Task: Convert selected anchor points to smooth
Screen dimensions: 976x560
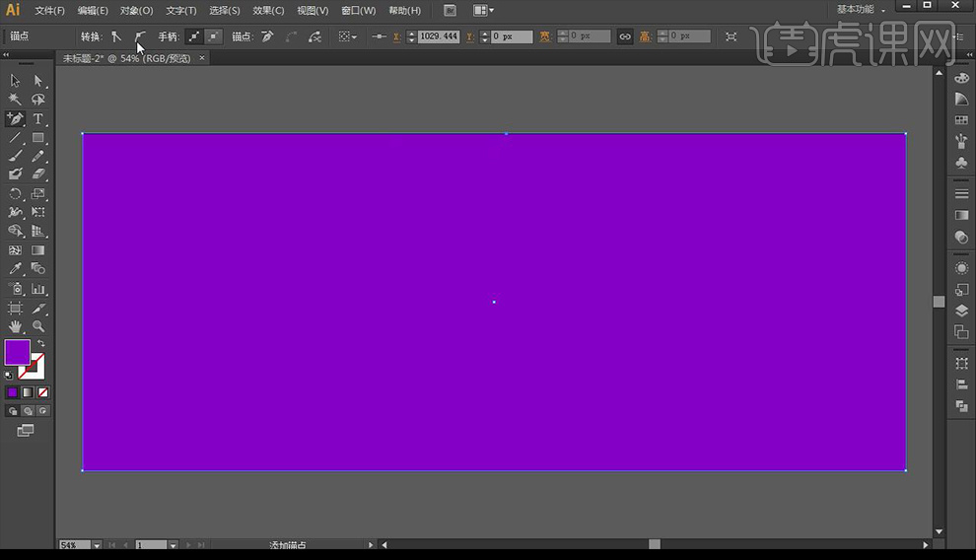Action: coord(139,36)
